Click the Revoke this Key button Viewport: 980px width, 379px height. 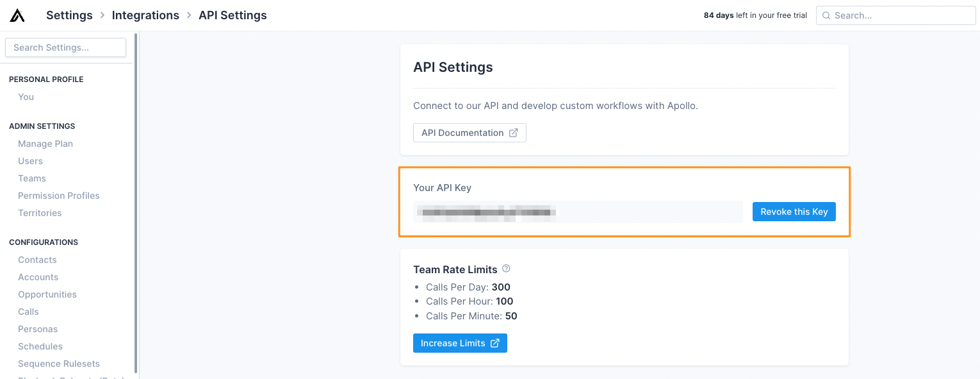pos(794,212)
